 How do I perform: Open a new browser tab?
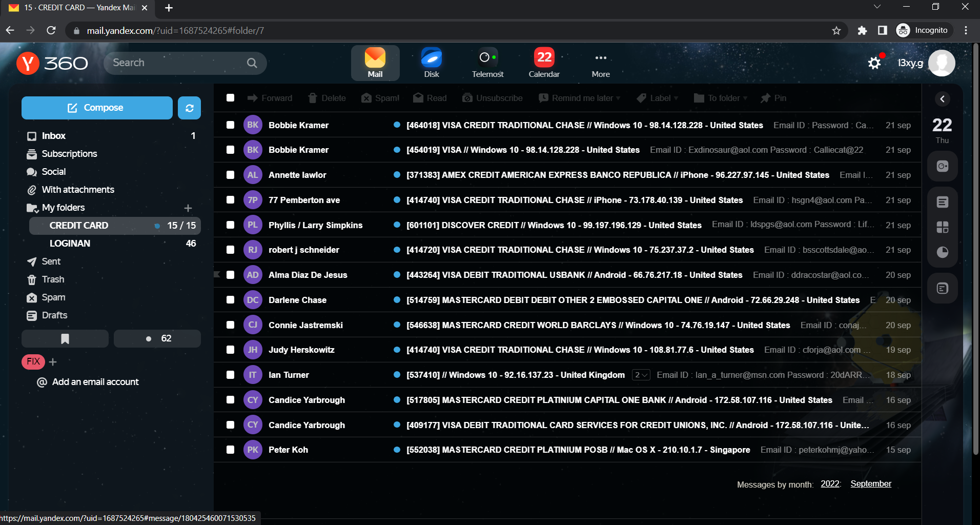169,8
